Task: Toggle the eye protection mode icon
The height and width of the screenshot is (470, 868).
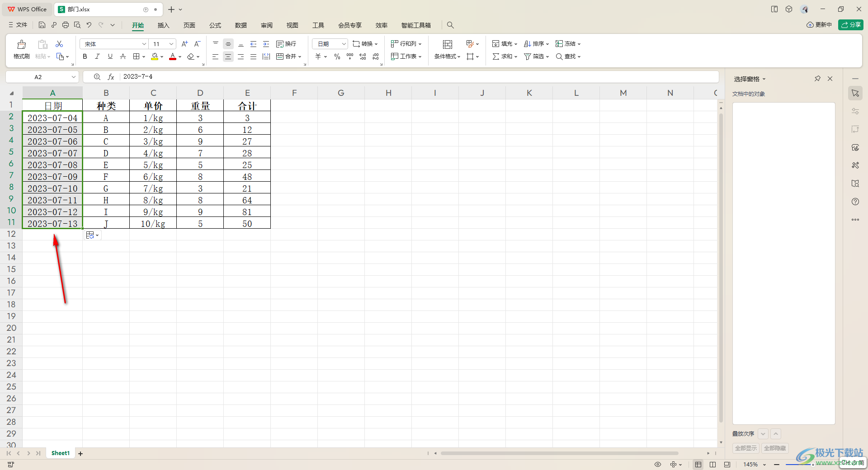Action: (x=658, y=464)
